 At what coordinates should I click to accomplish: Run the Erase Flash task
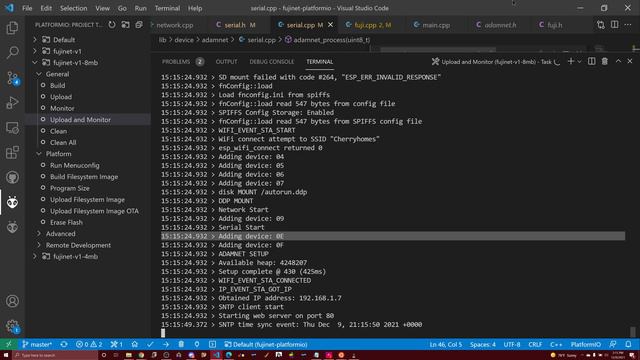coord(66,222)
